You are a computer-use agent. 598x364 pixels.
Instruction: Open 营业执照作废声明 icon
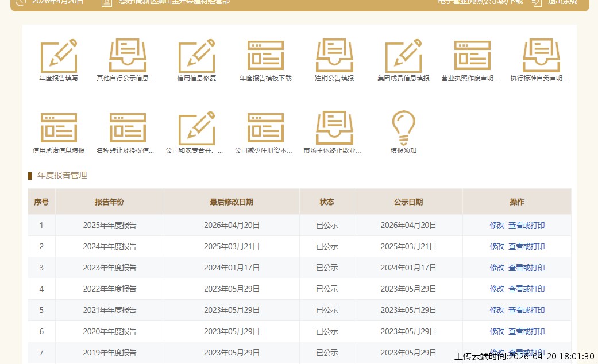(472, 56)
